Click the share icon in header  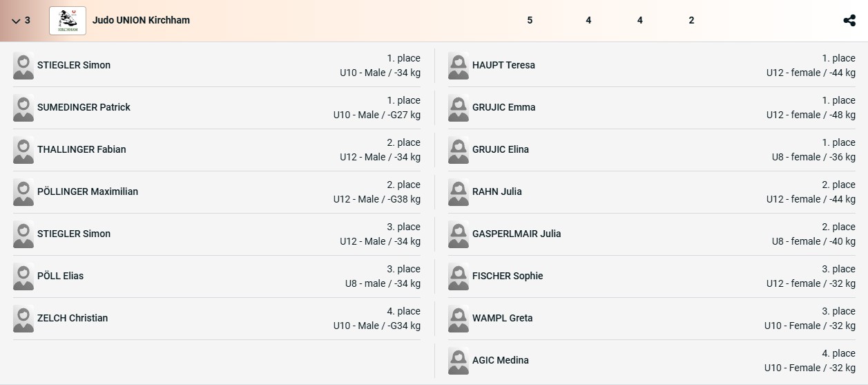pos(849,21)
